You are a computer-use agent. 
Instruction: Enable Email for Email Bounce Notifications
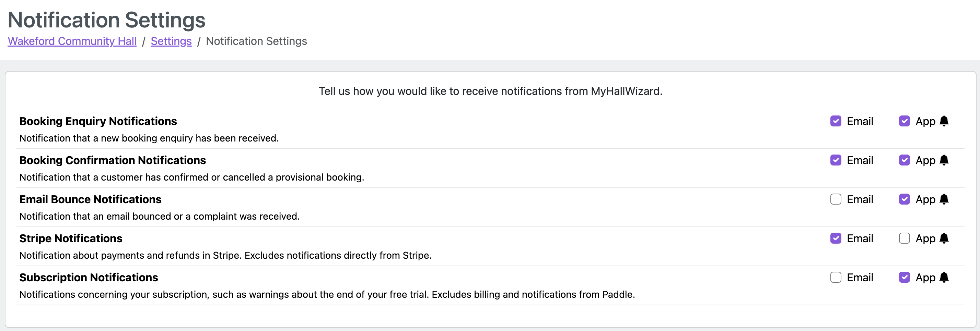coord(836,199)
